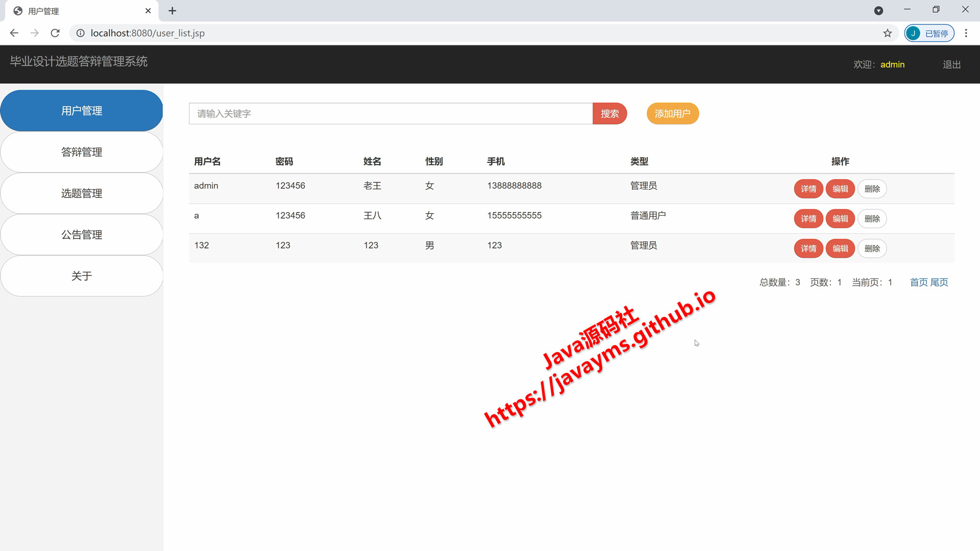Click the admin username link

point(892,64)
